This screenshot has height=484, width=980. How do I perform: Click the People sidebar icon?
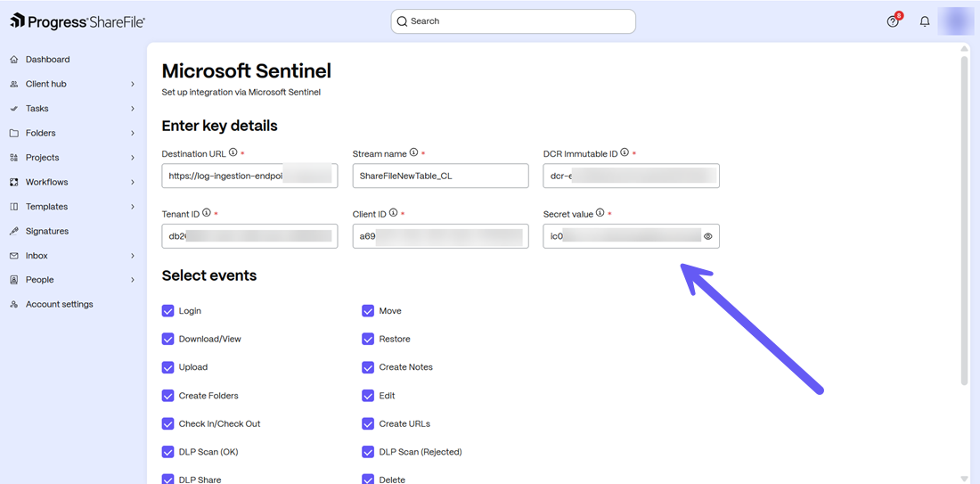pos(13,280)
